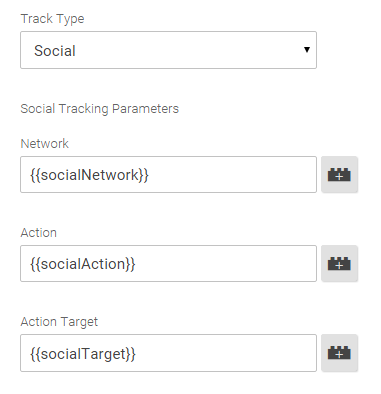Screen dimensions: 381x394
Task: Open the Track Type combo box showing Social
Action: click(168, 50)
